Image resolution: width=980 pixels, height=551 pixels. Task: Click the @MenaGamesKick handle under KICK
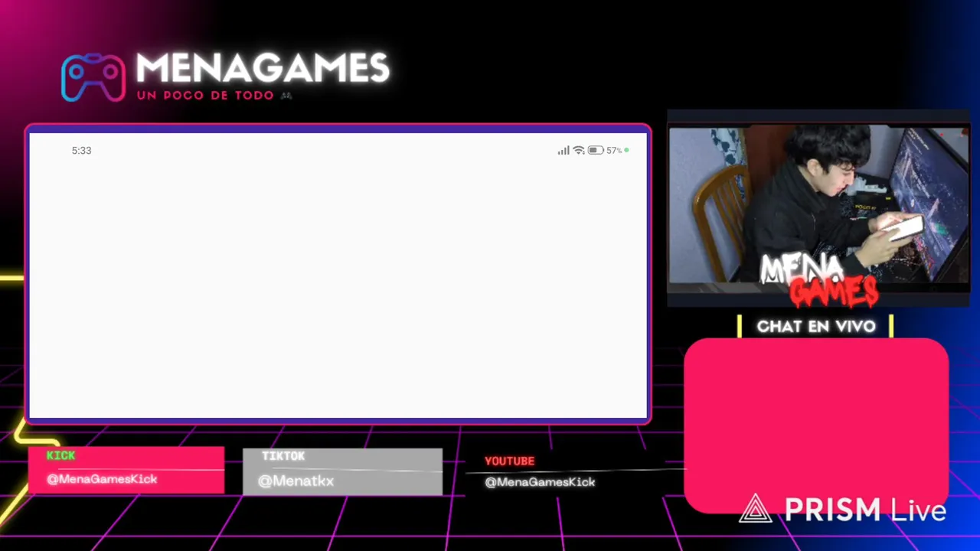click(x=102, y=479)
